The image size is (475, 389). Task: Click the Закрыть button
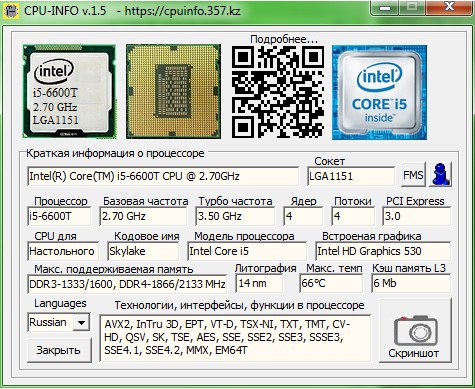59,350
